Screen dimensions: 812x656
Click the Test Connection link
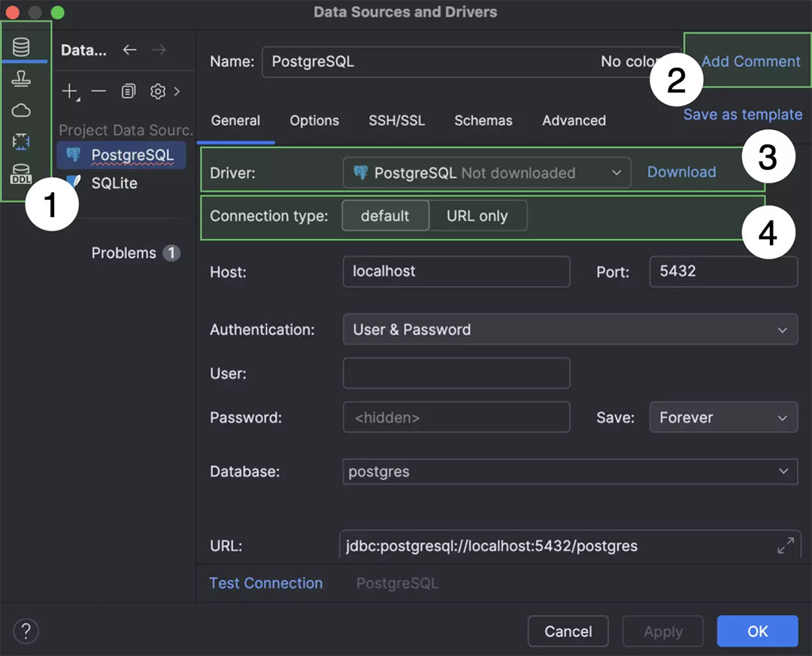265,583
